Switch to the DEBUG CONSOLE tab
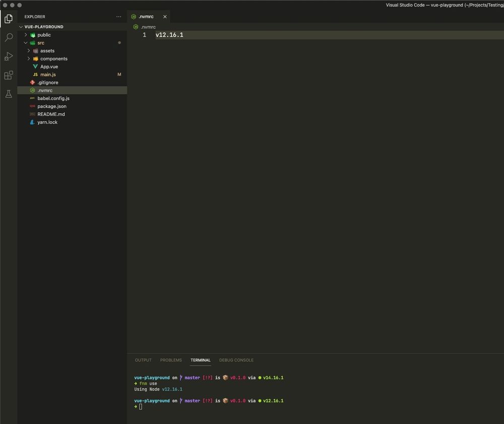This screenshot has height=424, width=504. (236, 360)
